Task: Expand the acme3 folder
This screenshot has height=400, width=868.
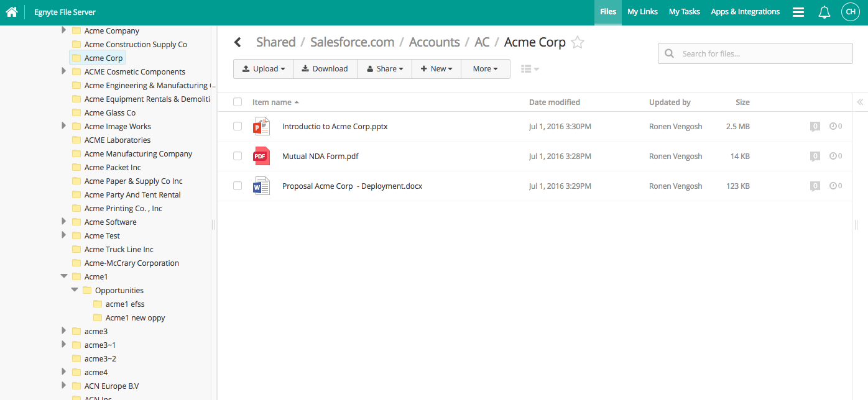Action: tap(63, 331)
